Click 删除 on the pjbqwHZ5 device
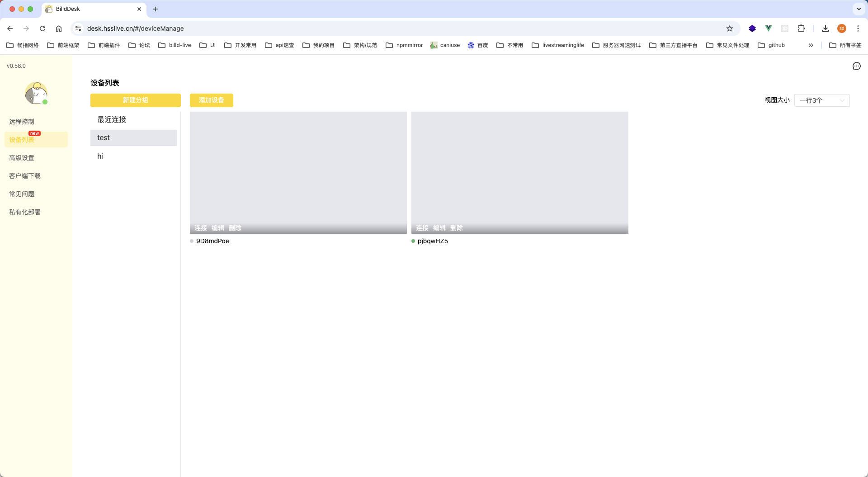This screenshot has width=868, height=477. (457, 228)
